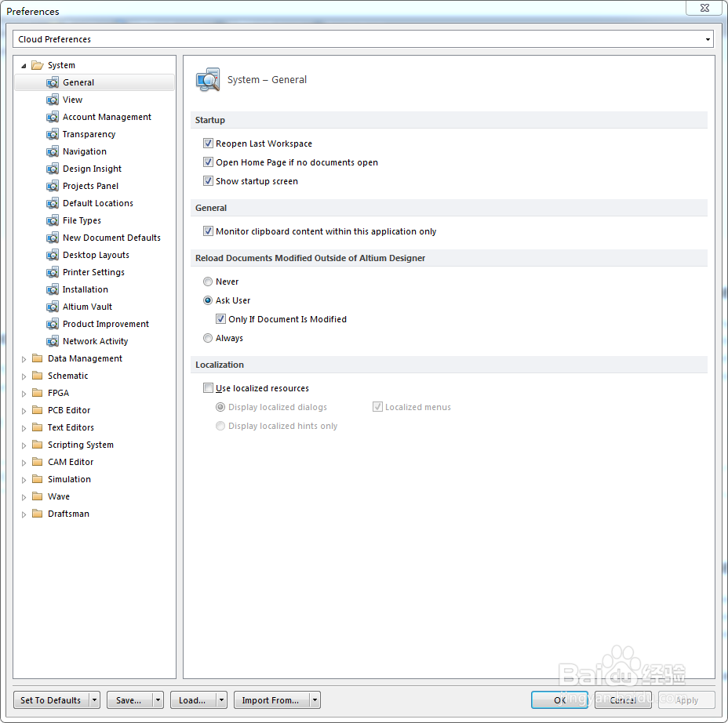Open the Navigation preferences page
Viewport: 728px width, 723px height.
coord(85,151)
